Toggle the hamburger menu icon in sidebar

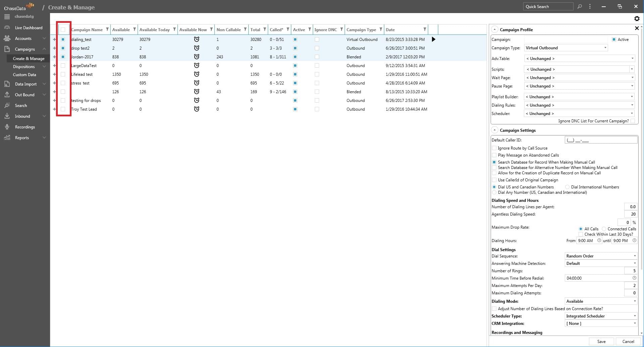(7, 16)
